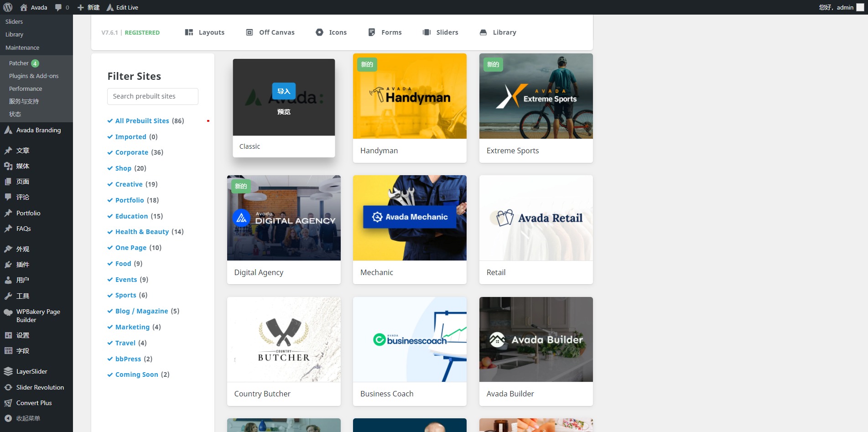Click the user icon for 用户
The height and width of the screenshot is (432, 868).
pyautogui.click(x=8, y=280)
